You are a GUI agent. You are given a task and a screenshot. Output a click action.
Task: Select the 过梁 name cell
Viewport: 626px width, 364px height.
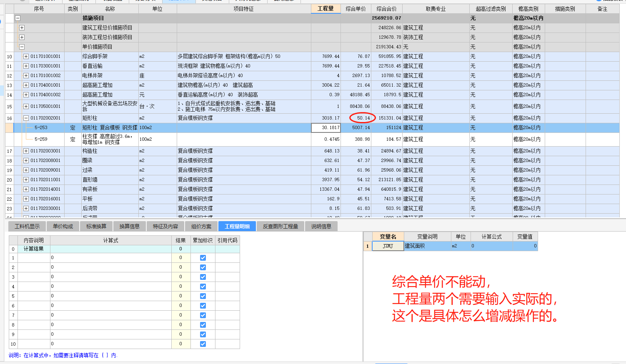tap(110, 170)
